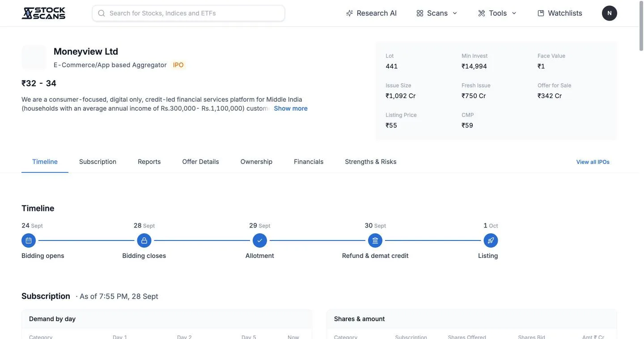
Task: Click the Refund & demat credit bank icon
Action: (375, 240)
